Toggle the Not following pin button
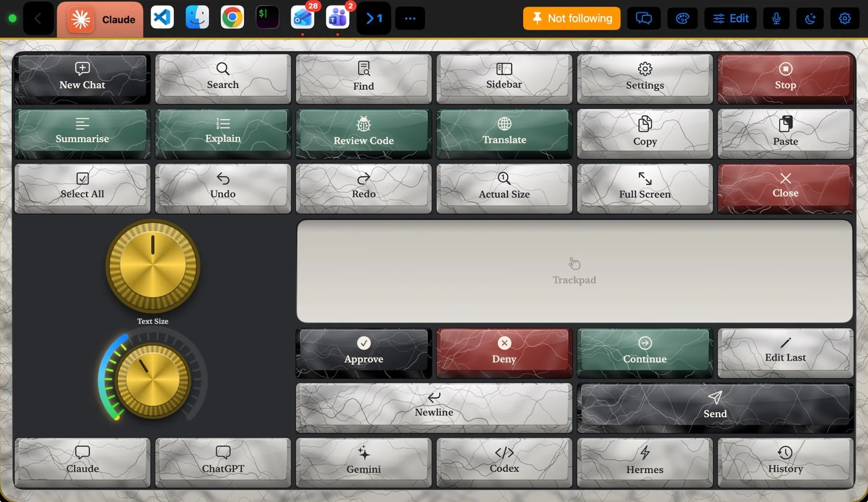 [x=571, y=18]
